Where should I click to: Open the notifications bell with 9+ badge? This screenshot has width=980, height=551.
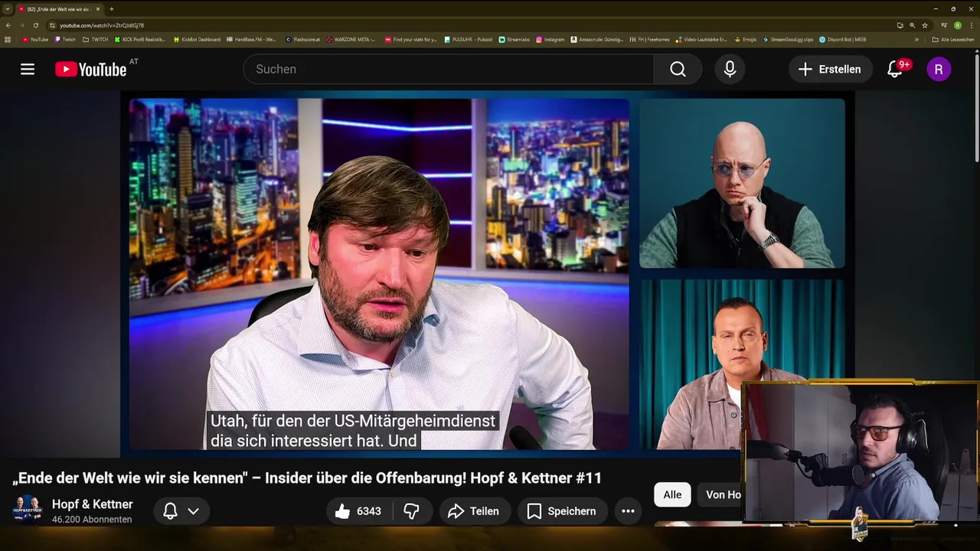(x=894, y=69)
